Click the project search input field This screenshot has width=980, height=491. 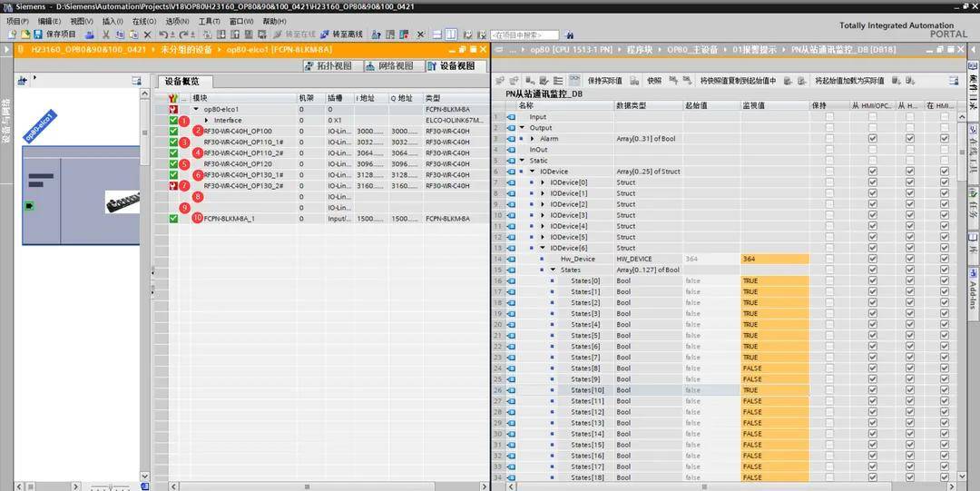click(x=526, y=34)
